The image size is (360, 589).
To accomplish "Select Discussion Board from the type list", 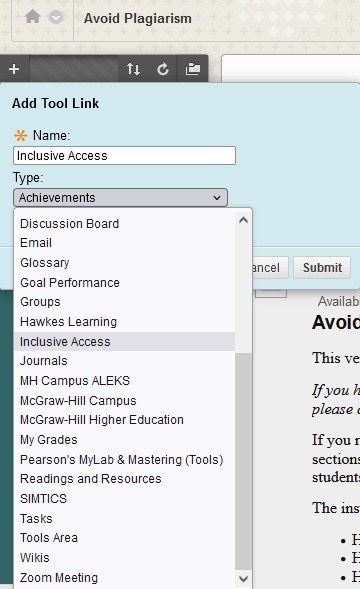I will 124,224.
